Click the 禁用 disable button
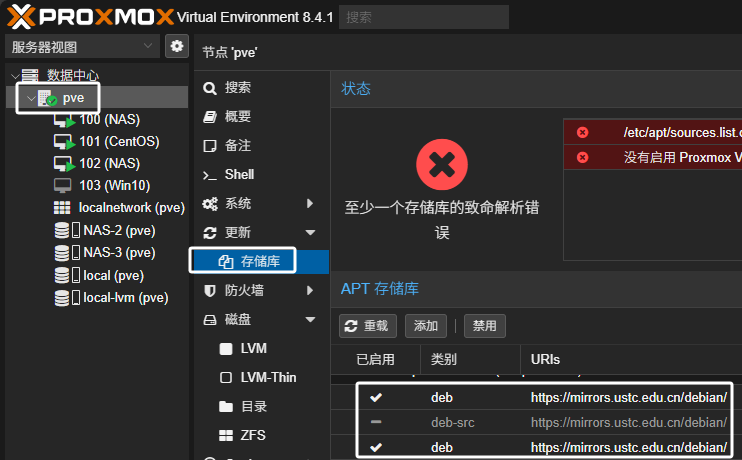The width and height of the screenshot is (742, 460). [x=485, y=326]
